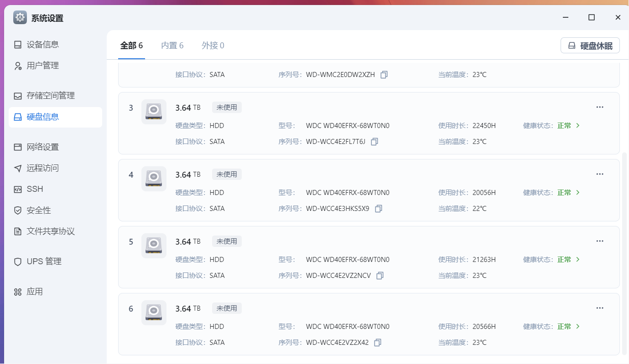The width and height of the screenshot is (629, 364).
Task: Go to 存储空间管理 page
Action: pos(55,96)
